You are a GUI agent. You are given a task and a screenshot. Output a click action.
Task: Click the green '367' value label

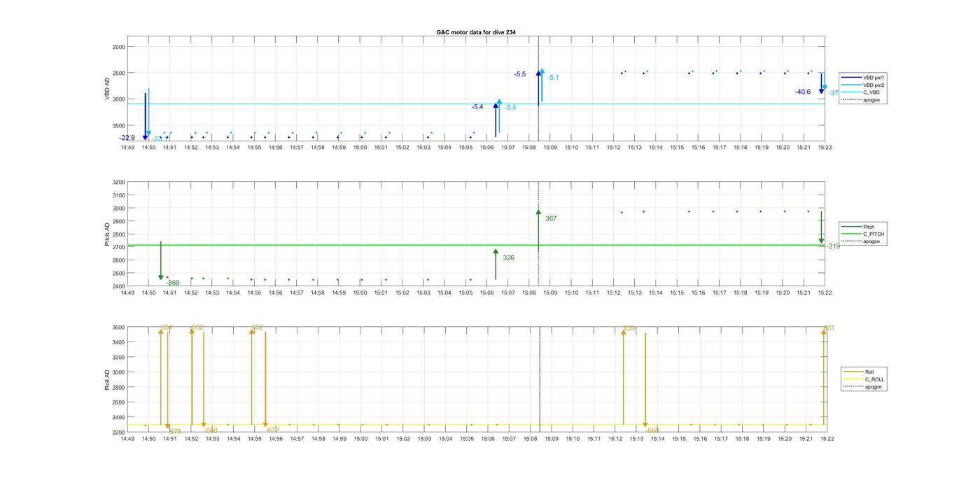pos(551,219)
